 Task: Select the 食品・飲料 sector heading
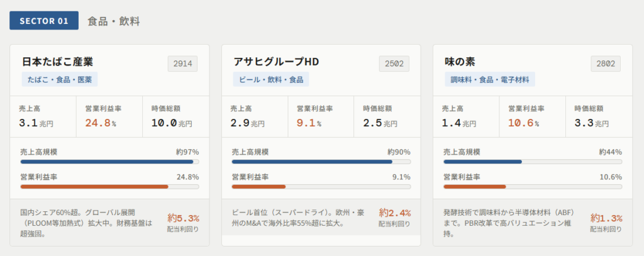[113, 21]
